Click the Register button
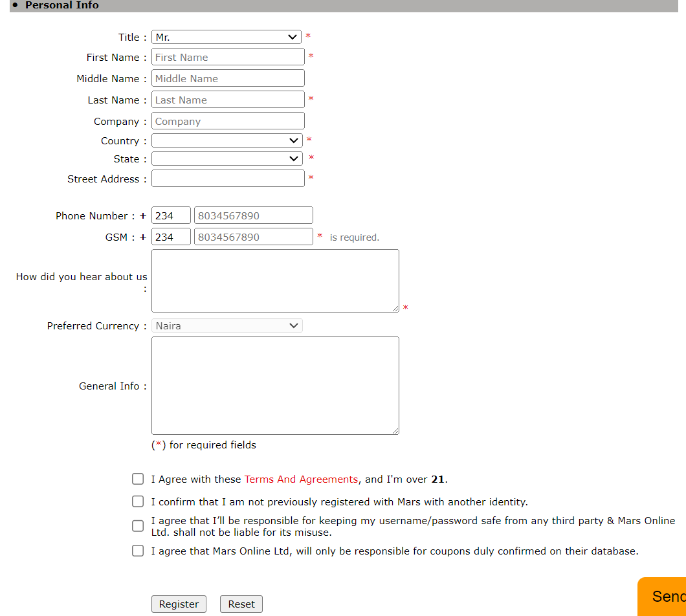 (179, 604)
